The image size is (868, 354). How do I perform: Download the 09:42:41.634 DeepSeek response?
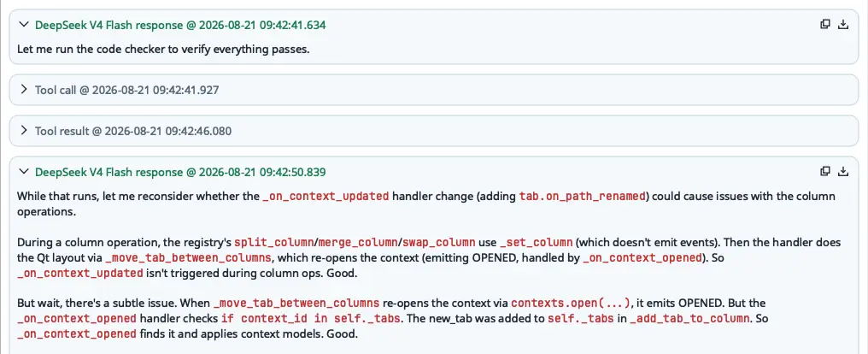843,24
